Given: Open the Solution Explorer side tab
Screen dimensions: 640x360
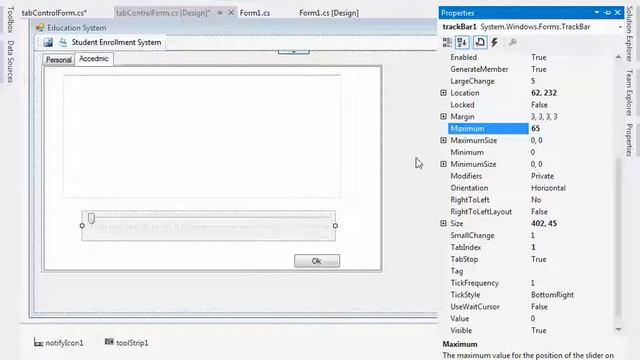Looking at the screenshot, I should 629,34.
